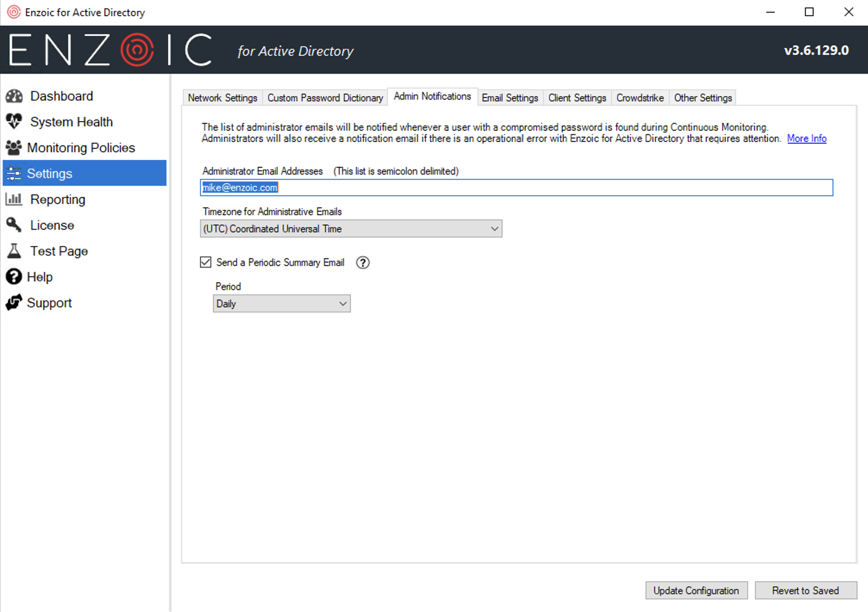Click the Reporting bar chart icon
This screenshot has height=612, width=868.
14,199
